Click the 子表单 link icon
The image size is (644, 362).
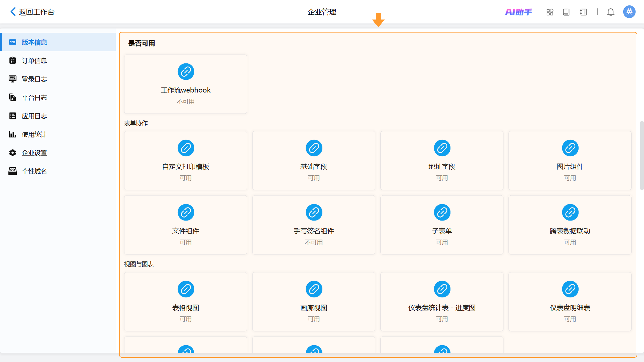point(442,213)
